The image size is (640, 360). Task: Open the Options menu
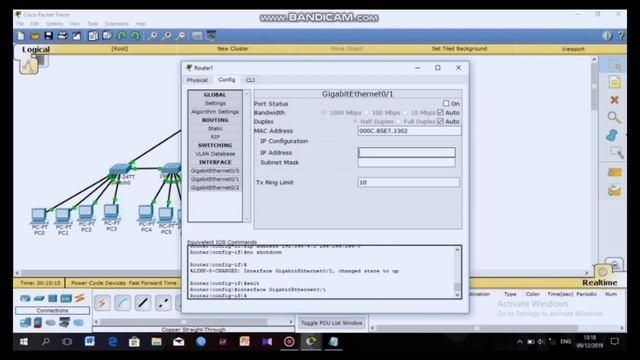[54, 24]
